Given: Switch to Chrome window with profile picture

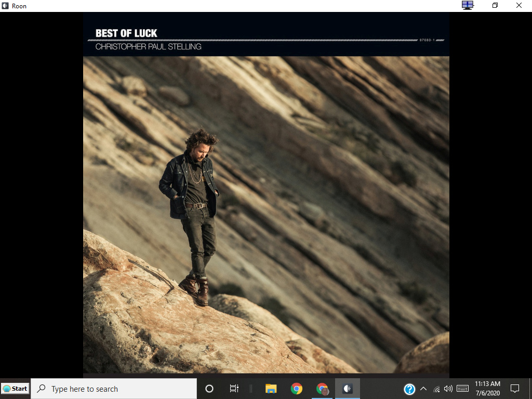Looking at the screenshot, I should click(322, 389).
